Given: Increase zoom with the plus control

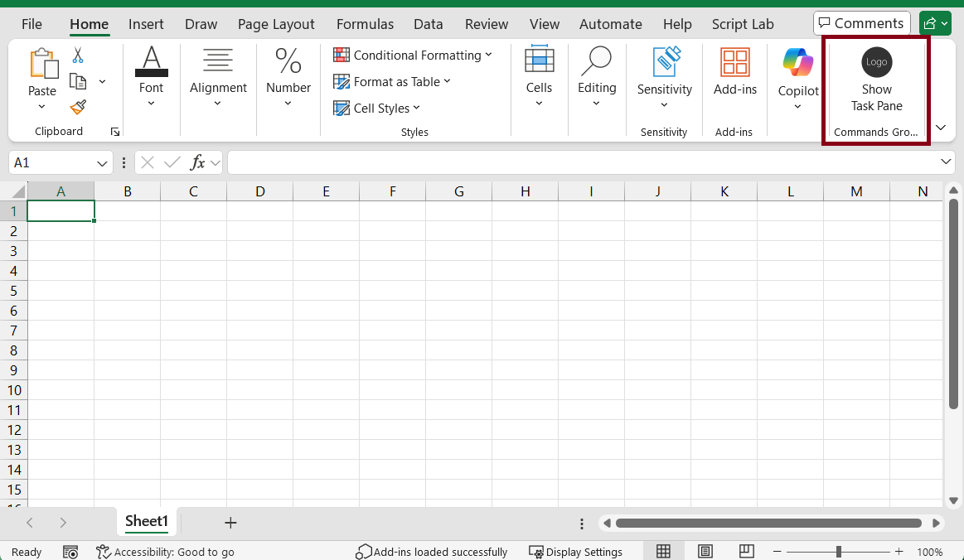Looking at the screenshot, I should point(899,551).
